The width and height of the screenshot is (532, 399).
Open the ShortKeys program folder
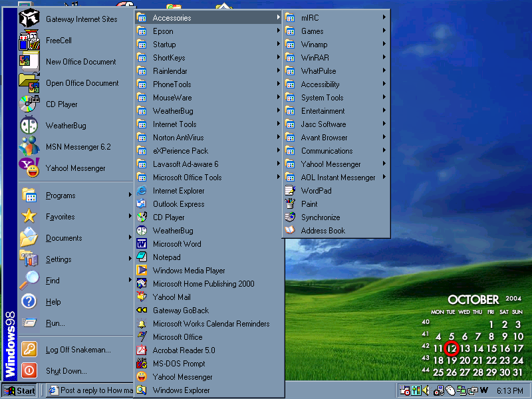209,58
